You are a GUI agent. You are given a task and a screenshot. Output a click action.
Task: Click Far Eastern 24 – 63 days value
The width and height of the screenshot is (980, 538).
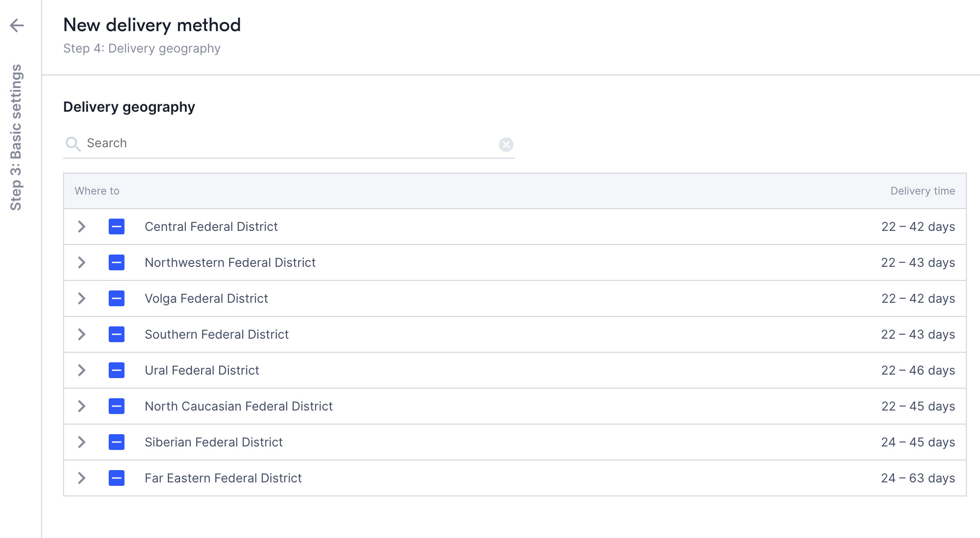pyautogui.click(x=918, y=478)
